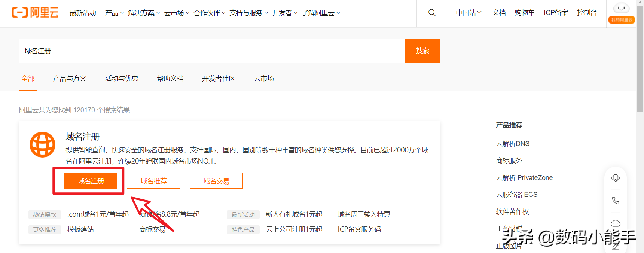Image resolution: width=644 pixels, height=253 pixels.
Task: Open the 文档 link in header
Action: (499, 13)
